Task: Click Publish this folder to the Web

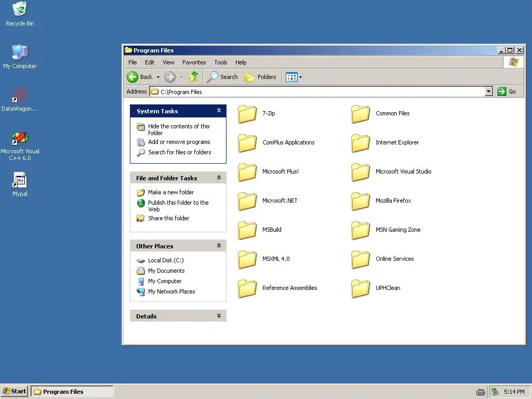Action: [x=178, y=206]
